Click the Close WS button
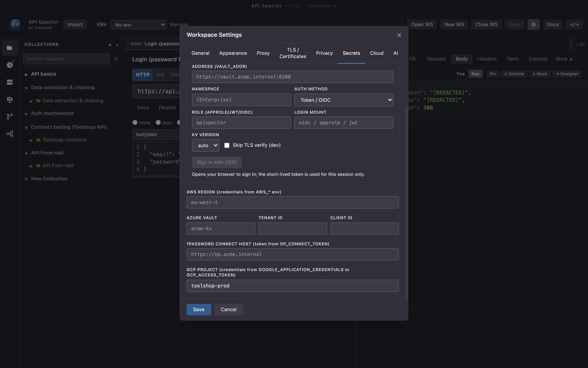 (486, 25)
